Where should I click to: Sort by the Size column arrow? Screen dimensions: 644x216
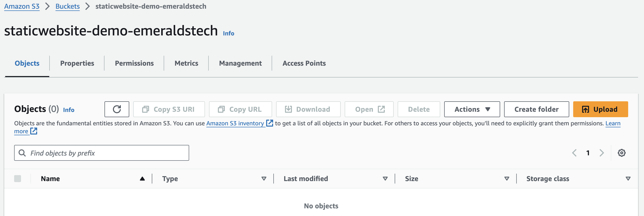click(507, 179)
